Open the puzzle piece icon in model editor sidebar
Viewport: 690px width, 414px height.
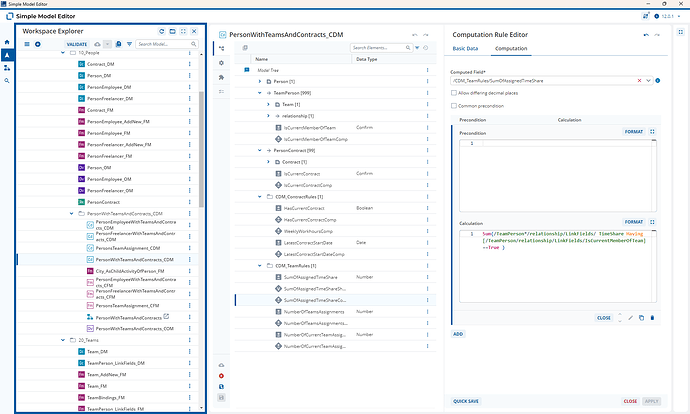221,77
